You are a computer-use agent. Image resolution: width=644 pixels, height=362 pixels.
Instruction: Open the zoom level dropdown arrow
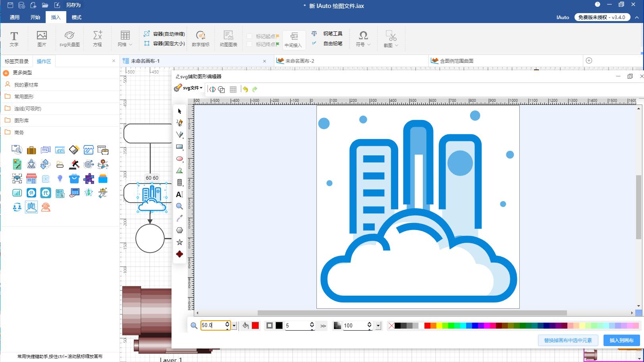tap(234, 326)
